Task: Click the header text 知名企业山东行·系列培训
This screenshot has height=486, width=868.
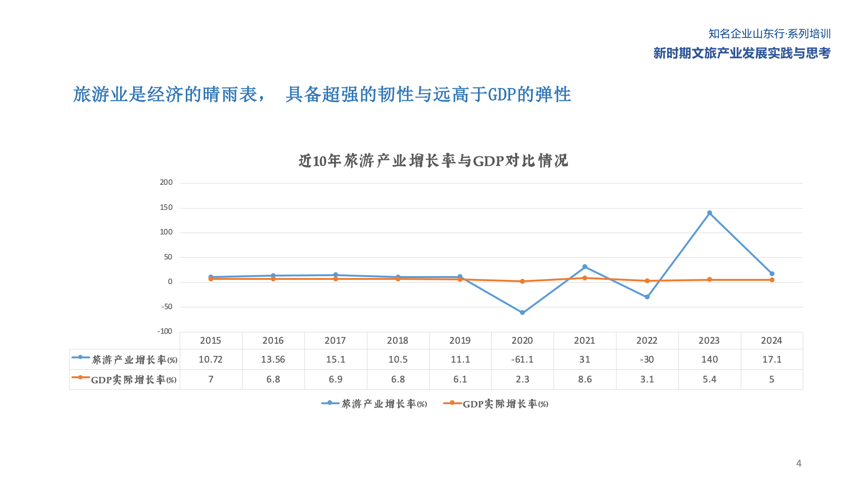Action: point(769,34)
